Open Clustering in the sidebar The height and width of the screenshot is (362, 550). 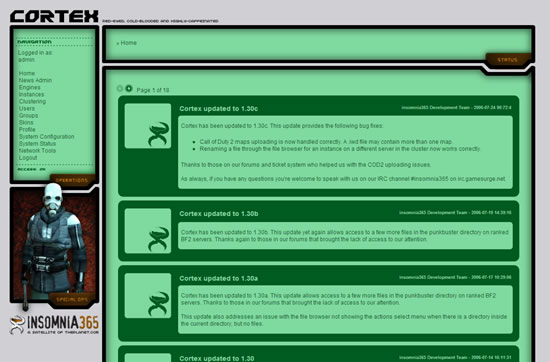[32, 101]
